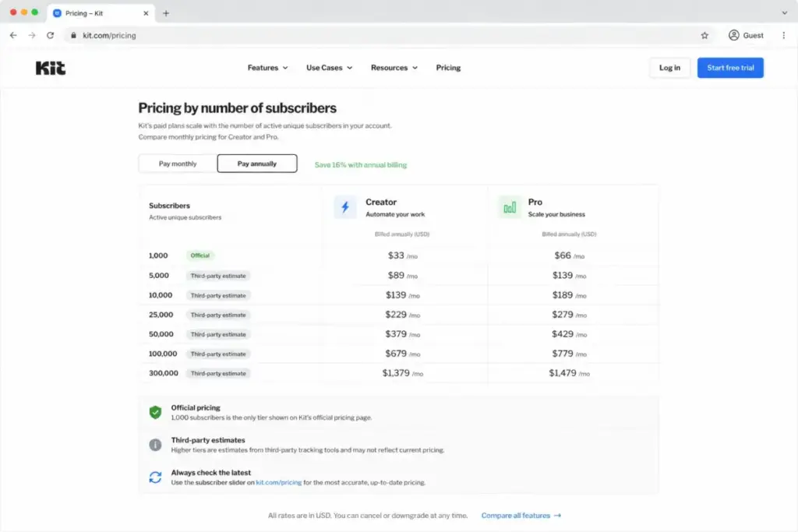Click Save 16% with annual billing text
798x532 pixels.
pyautogui.click(x=360, y=165)
